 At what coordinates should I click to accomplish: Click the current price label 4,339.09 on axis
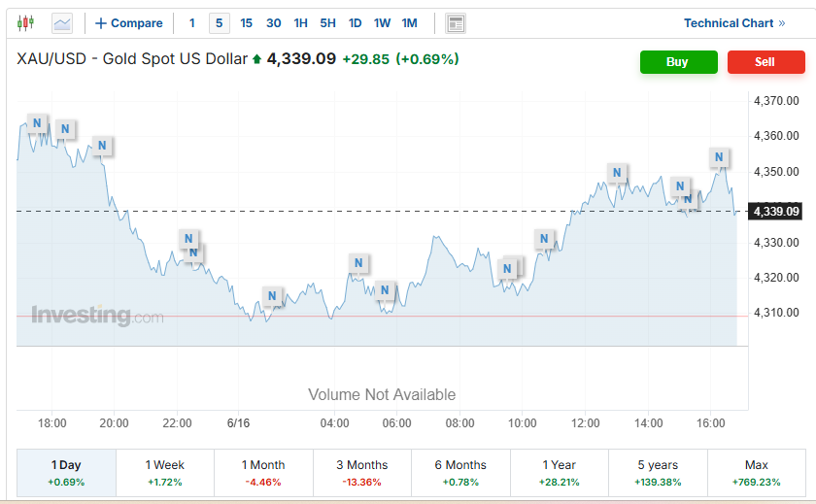click(x=775, y=212)
